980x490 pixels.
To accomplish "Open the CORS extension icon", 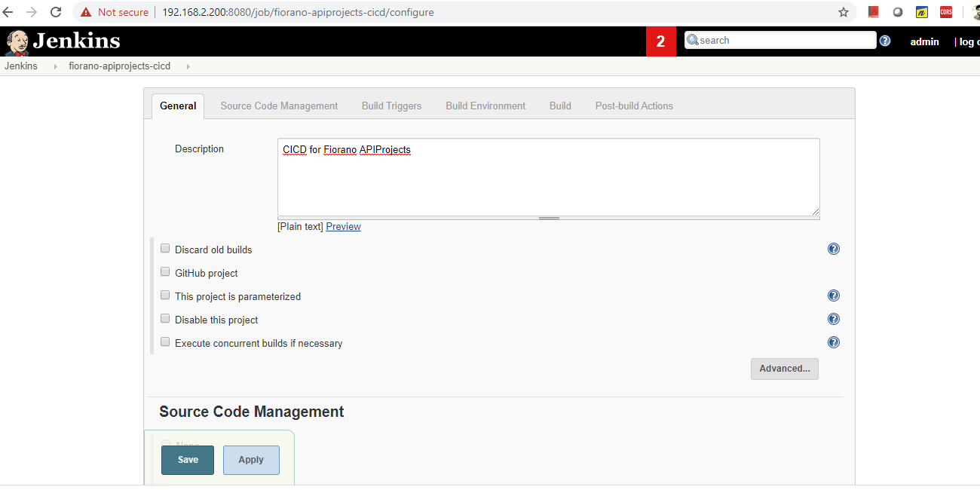I will pos(945,12).
